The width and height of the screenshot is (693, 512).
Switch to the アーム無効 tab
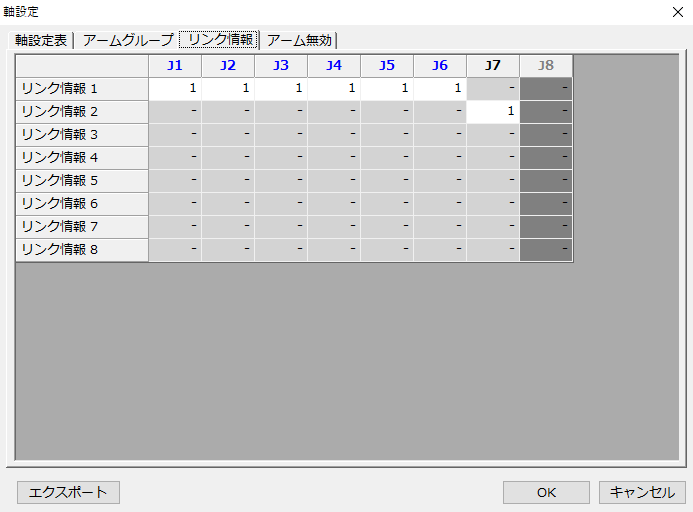point(300,40)
